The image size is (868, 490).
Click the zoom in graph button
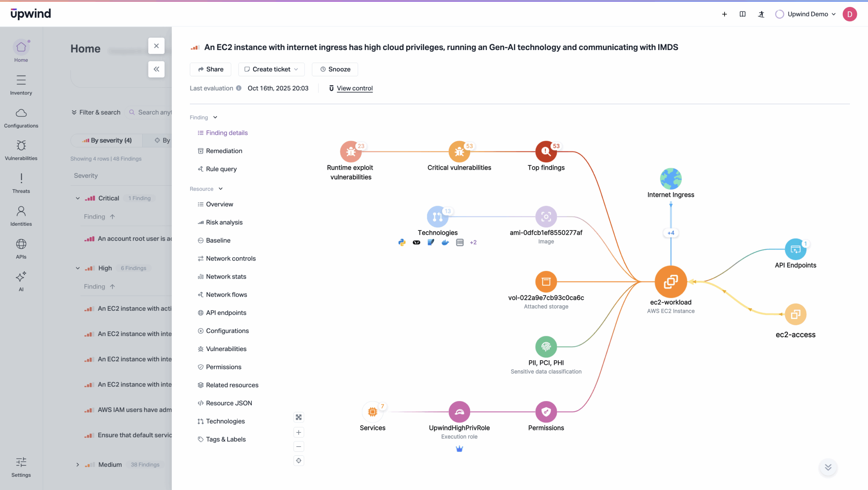299,432
